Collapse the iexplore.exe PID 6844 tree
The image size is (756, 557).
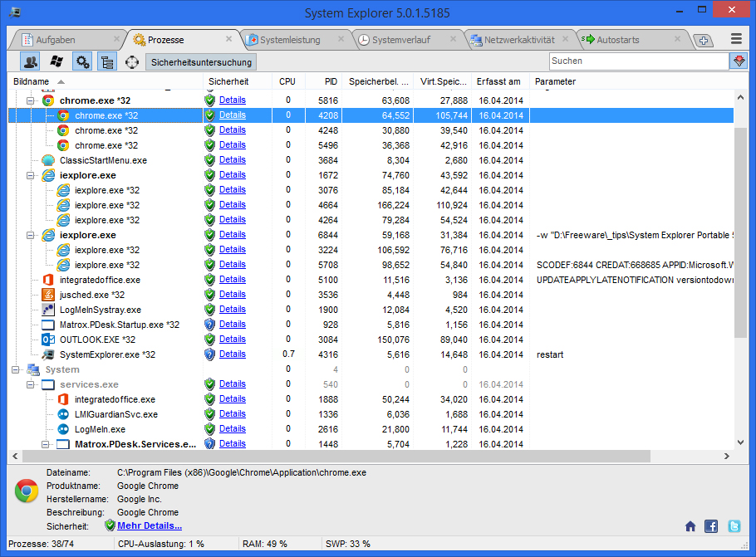tap(31, 235)
